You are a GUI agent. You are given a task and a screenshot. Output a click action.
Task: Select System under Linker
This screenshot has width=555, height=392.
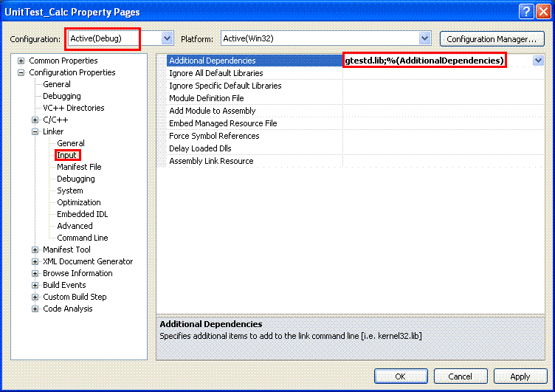coord(70,190)
